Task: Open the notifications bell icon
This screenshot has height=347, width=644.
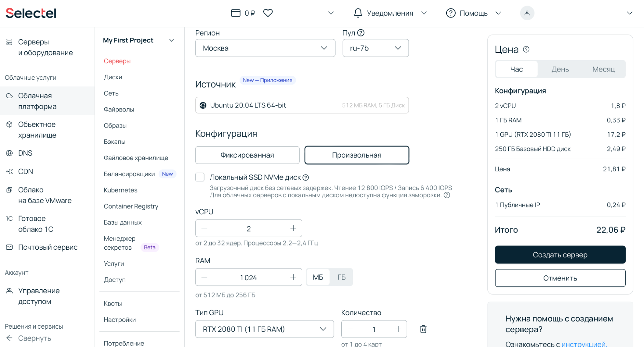Action: pos(358,13)
